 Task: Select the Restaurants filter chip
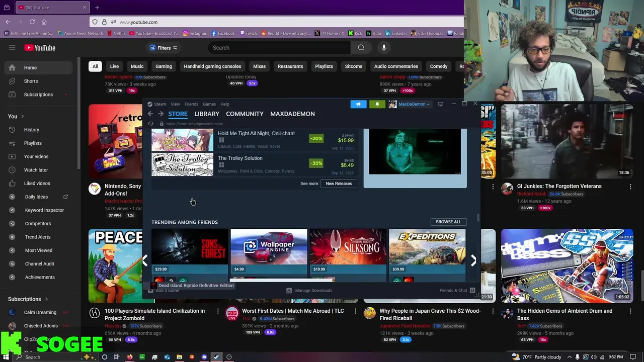290,66
